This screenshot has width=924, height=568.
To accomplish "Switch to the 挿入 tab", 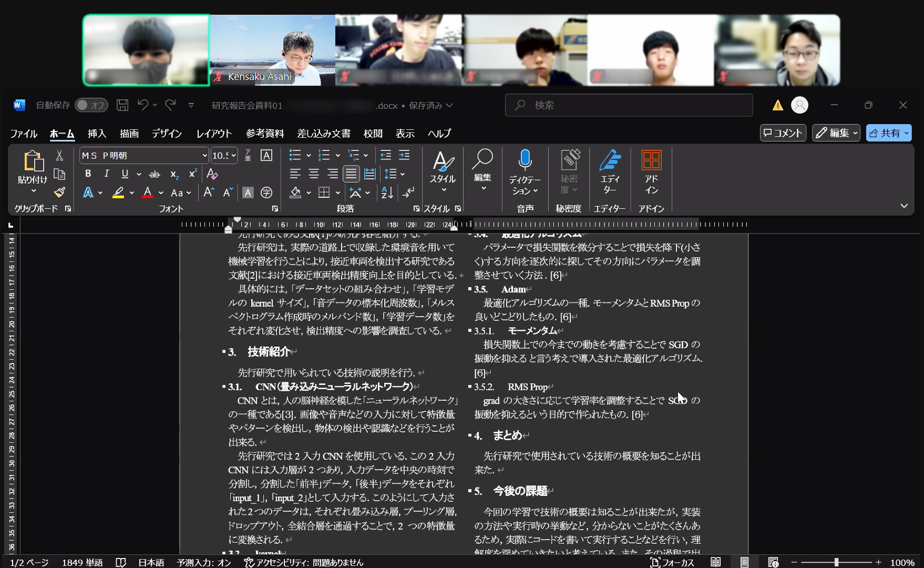I will tap(97, 134).
